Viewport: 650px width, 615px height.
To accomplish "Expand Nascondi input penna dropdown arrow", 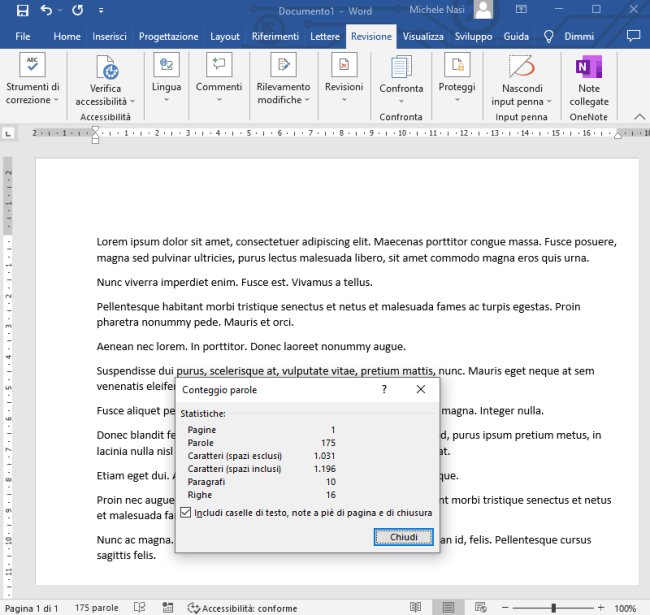I will tap(549, 101).
